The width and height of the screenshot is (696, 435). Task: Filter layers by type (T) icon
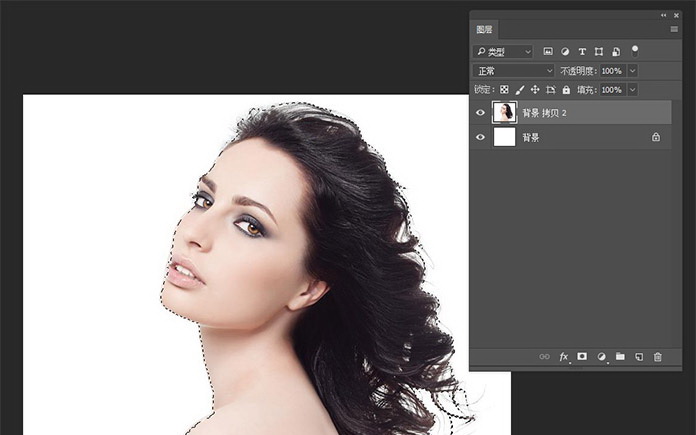click(x=582, y=52)
